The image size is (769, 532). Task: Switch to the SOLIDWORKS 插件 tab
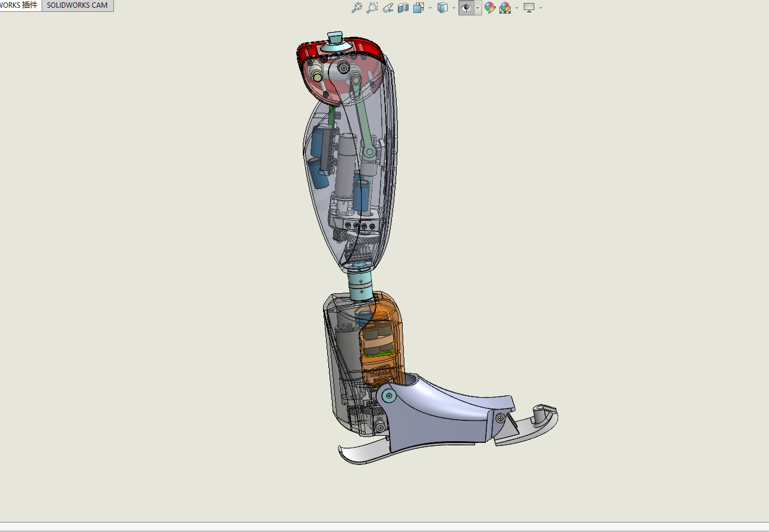point(20,5)
